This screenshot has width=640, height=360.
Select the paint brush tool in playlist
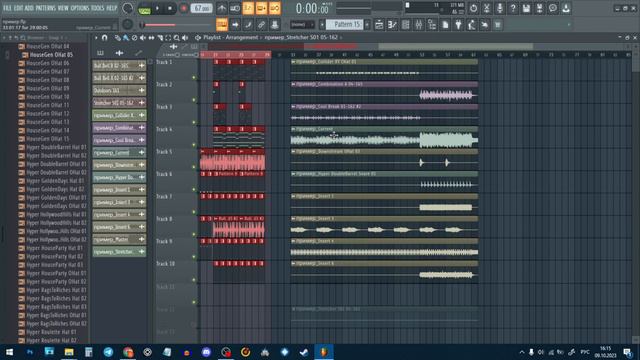click(126, 38)
